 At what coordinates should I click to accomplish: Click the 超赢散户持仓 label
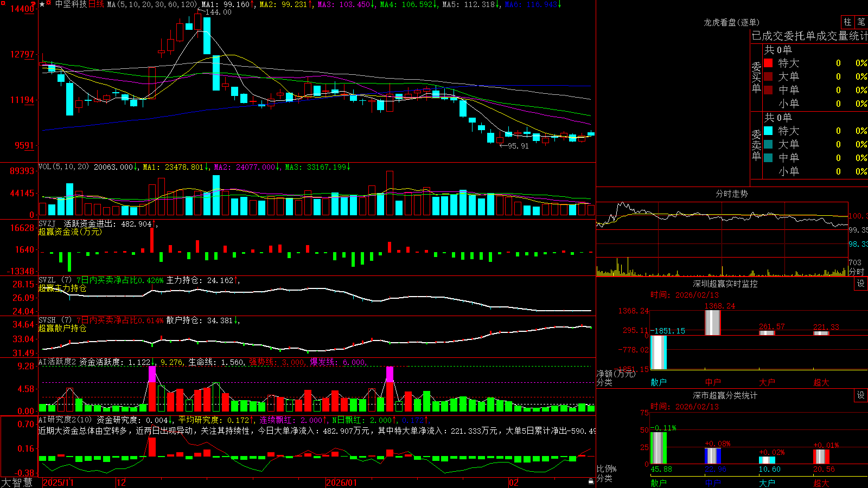point(62,328)
